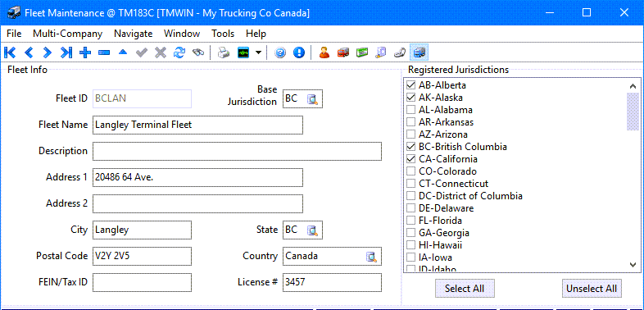Enable the FL-Florida checkbox

(x=410, y=221)
